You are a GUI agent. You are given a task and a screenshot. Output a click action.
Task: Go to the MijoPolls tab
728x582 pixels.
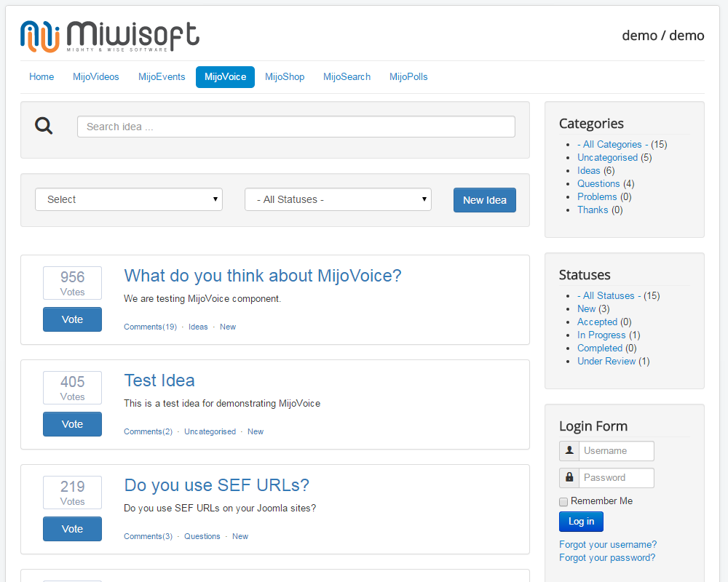coord(408,76)
